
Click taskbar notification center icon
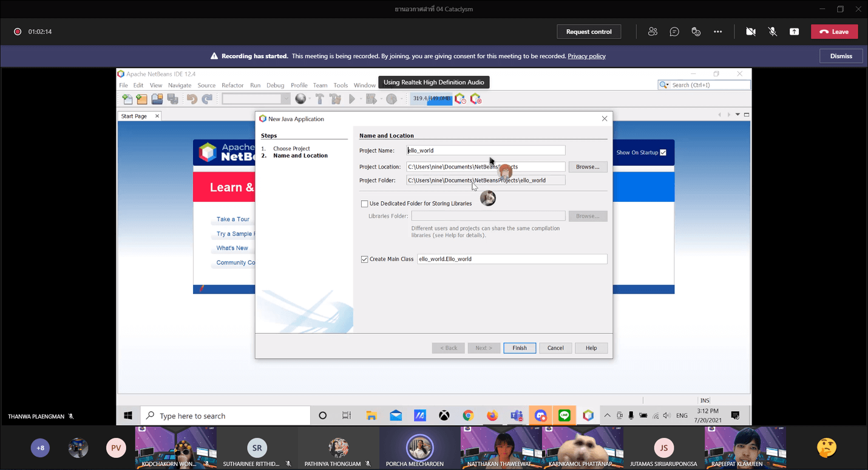pyautogui.click(x=735, y=415)
